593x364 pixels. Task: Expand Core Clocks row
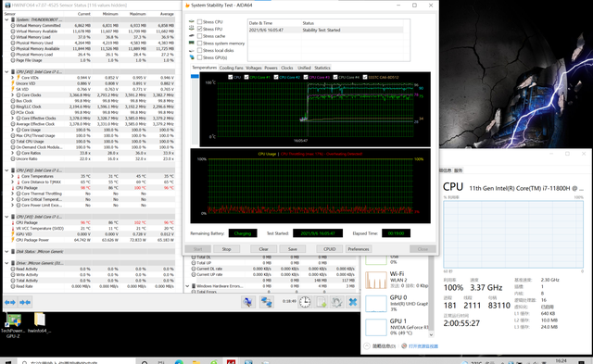pyautogui.click(x=12, y=94)
